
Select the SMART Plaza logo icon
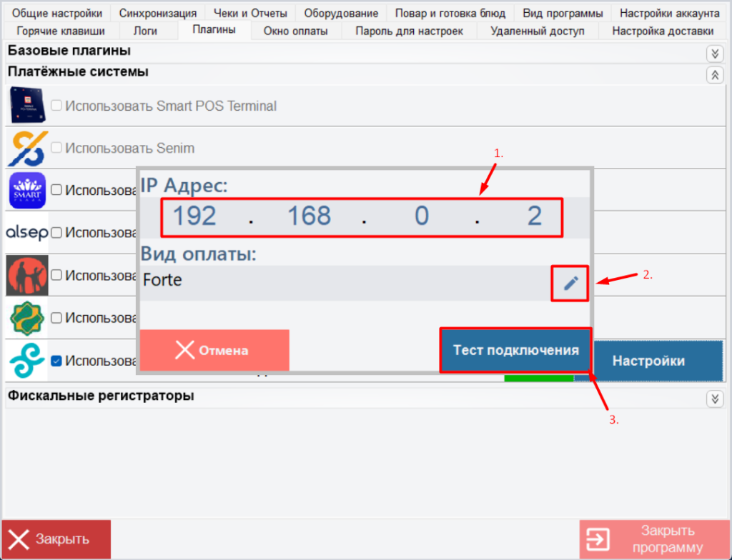pos(26,190)
